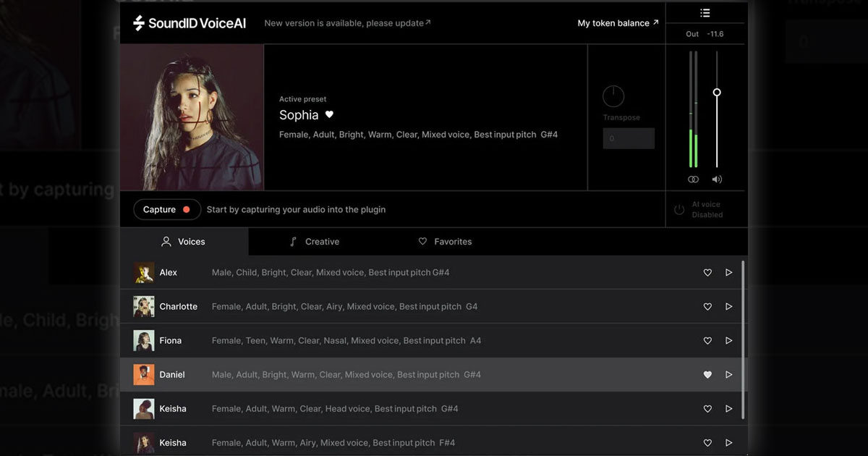Preview the Alex voice with play icon
The image size is (868, 456).
click(x=728, y=273)
